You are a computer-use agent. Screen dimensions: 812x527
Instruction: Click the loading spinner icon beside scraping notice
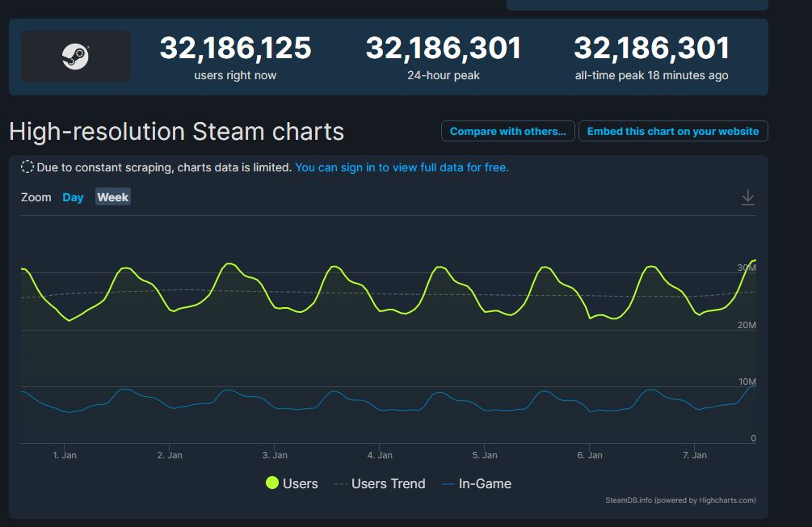point(27,167)
